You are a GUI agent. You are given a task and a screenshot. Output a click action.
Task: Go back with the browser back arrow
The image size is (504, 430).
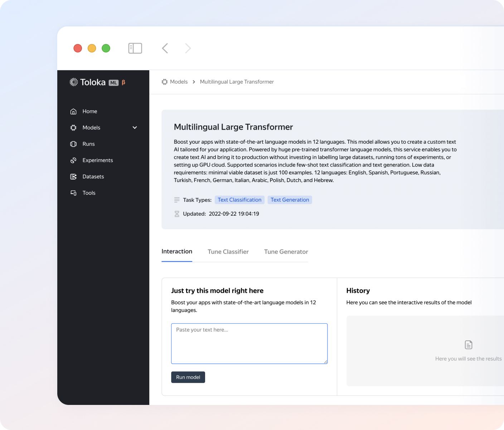pyautogui.click(x=165, y=48)
